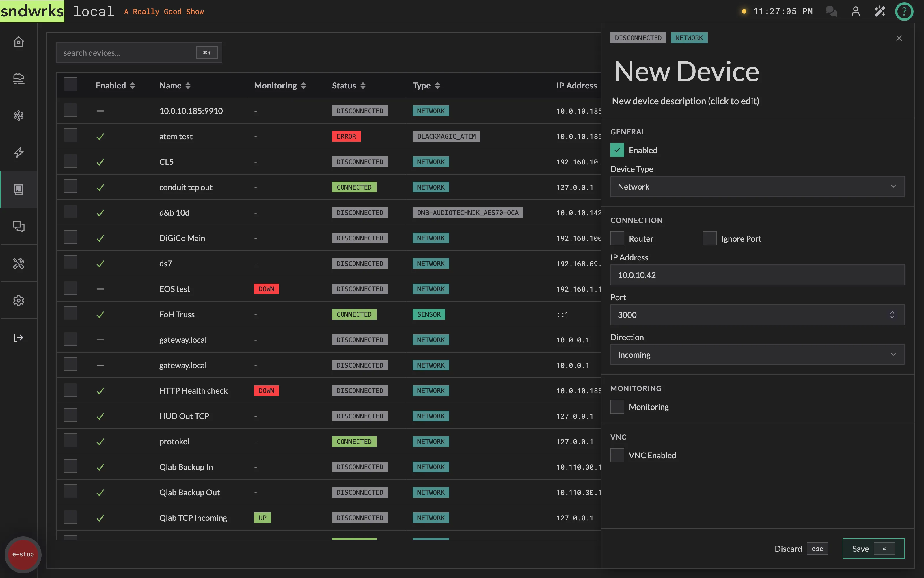Open the user profile icon in the top bar
This screenshot has height=578, width=924.
click(856, 12)
